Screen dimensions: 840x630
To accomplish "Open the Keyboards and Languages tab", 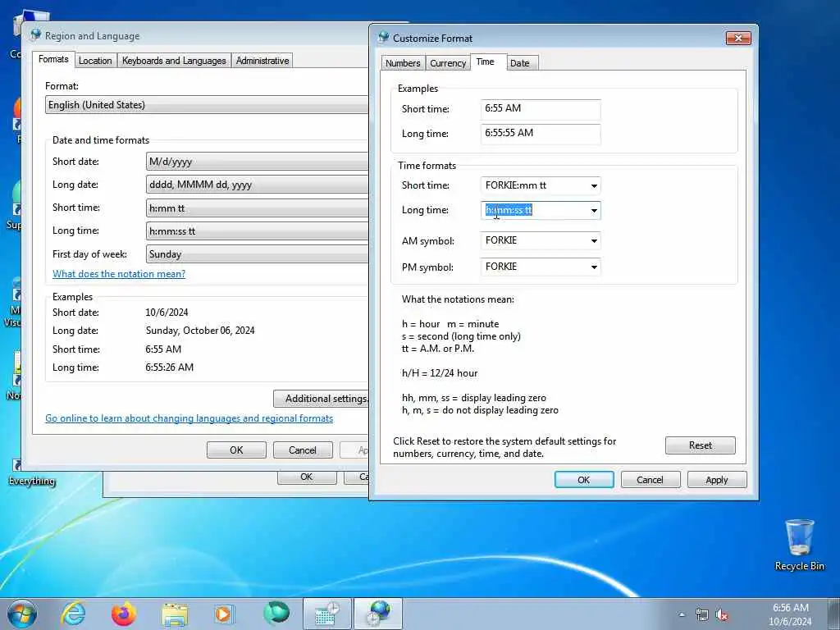I will pyautogui.click(x=174, y=61).
